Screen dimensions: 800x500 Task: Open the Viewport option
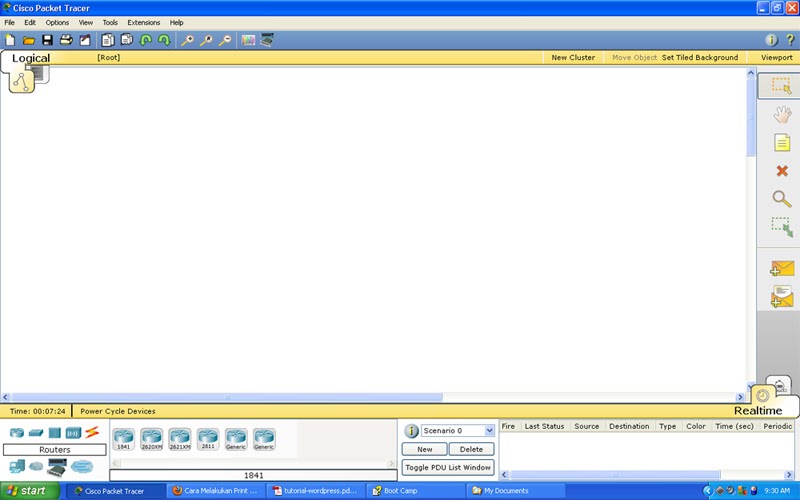(777, 58)
